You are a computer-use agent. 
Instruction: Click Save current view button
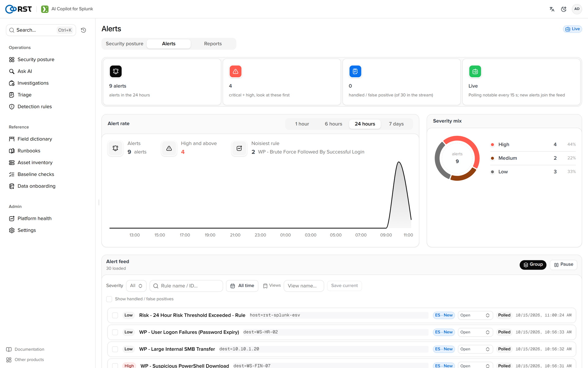344,286
